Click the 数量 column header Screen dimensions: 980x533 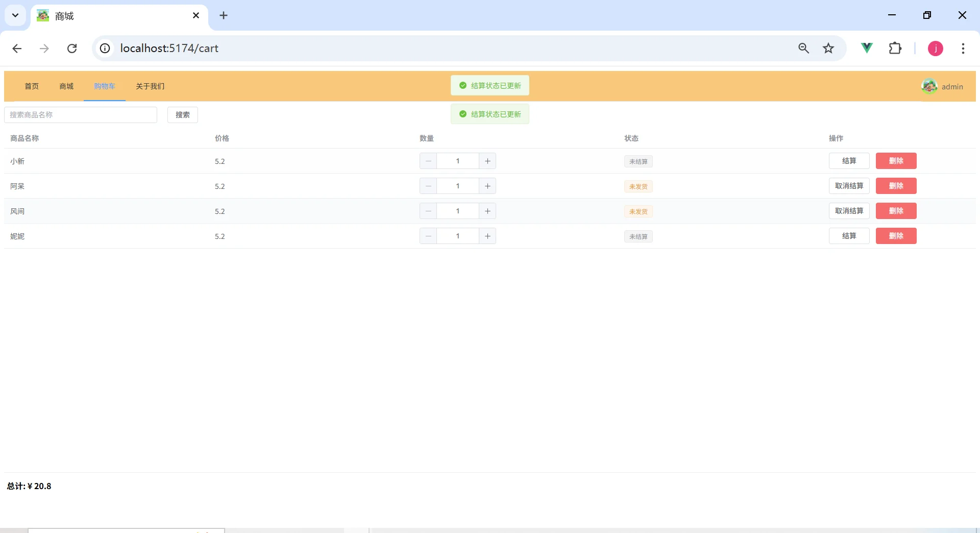pos(427,138)
